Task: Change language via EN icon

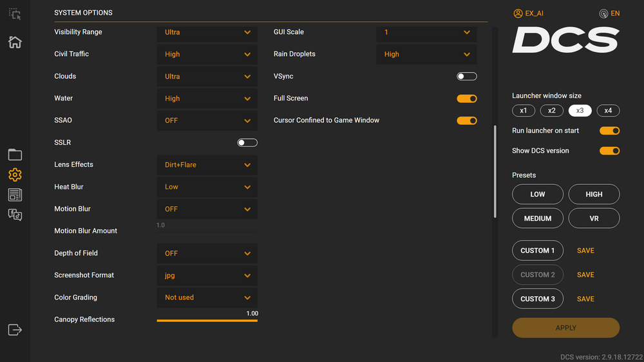Action: click(609, 13)
